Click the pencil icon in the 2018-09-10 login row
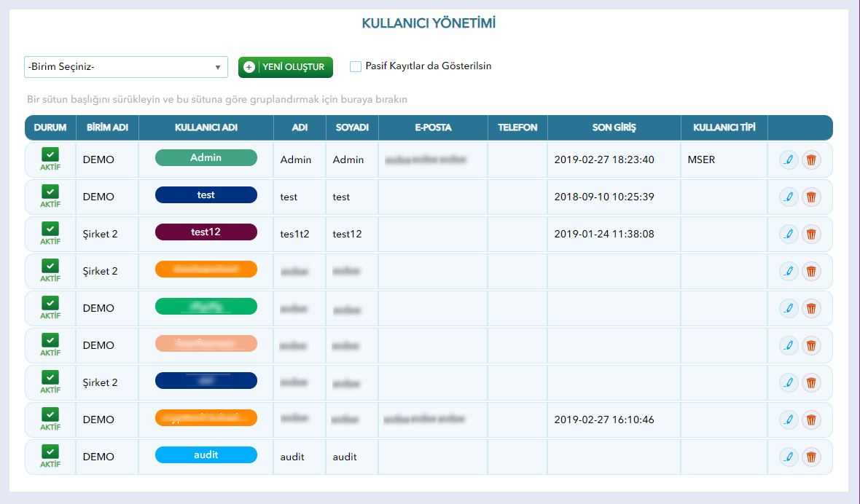 (x=789, y=197)
